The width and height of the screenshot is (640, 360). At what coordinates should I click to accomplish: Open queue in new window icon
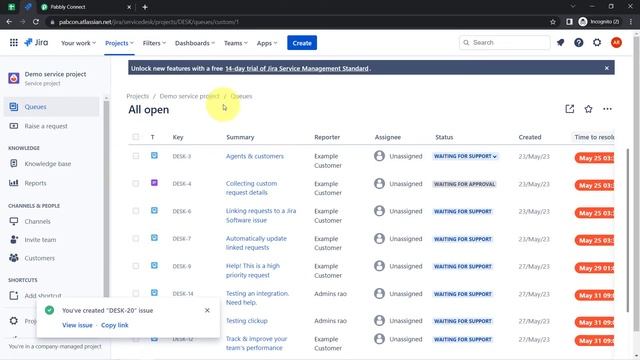click(x=569, y=109)
